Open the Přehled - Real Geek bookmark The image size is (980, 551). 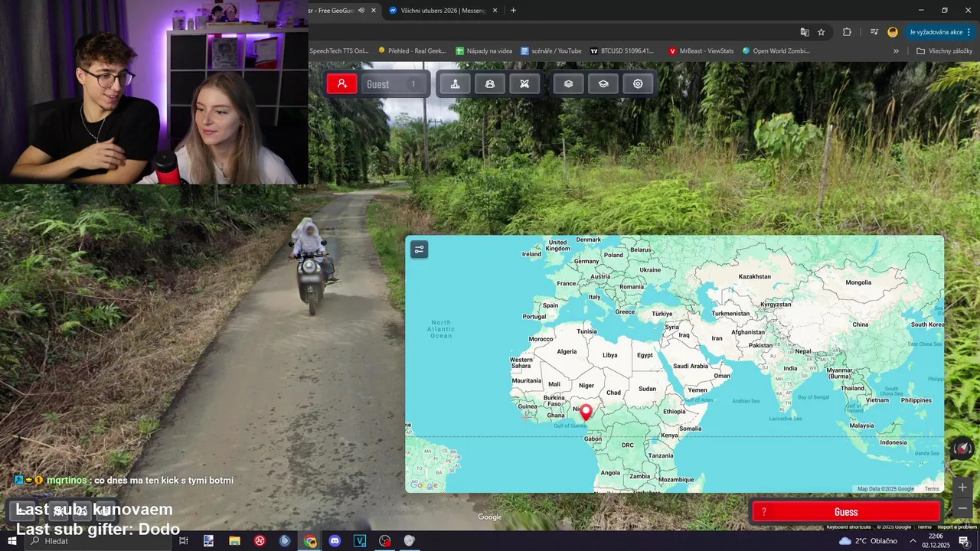[x=412, y=51]
